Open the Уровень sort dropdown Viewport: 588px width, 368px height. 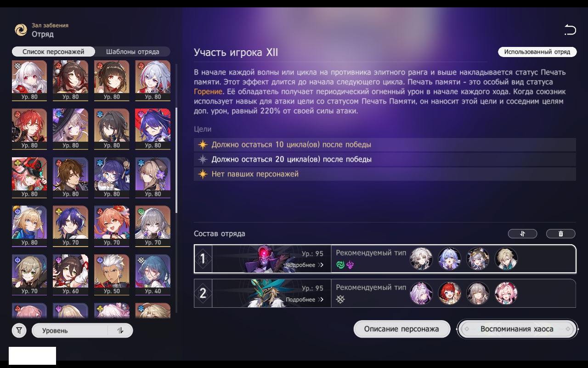[x=70, y=330]
